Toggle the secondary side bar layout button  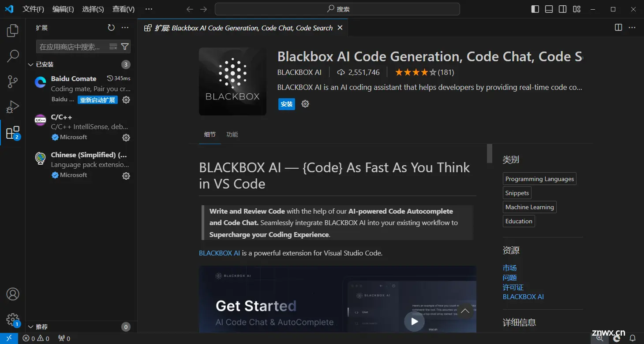pyautogui.click(x=562, y=9)
